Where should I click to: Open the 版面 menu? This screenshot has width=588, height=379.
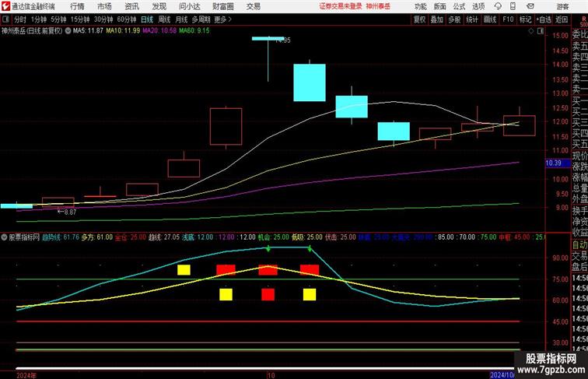pos(440,6)
